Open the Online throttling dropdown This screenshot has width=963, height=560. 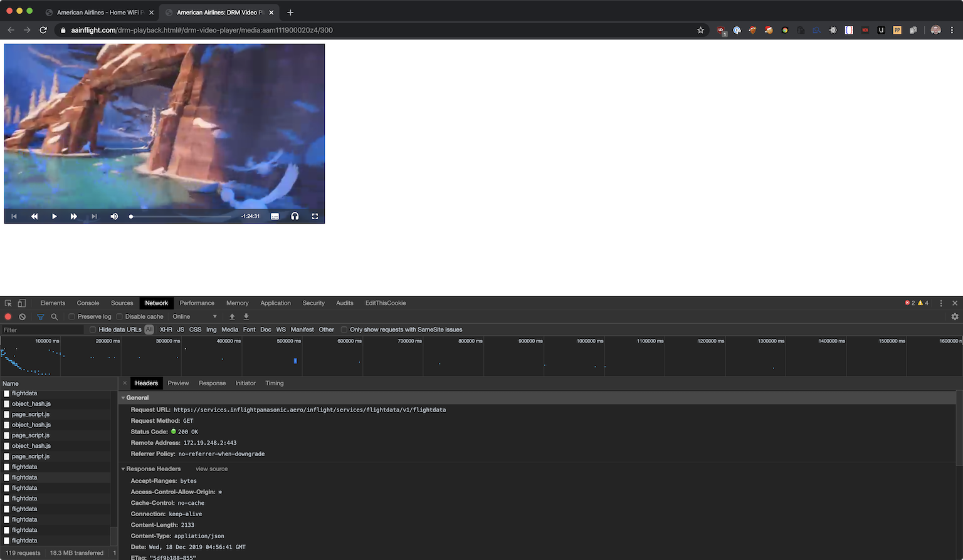[x=194, y=317]
